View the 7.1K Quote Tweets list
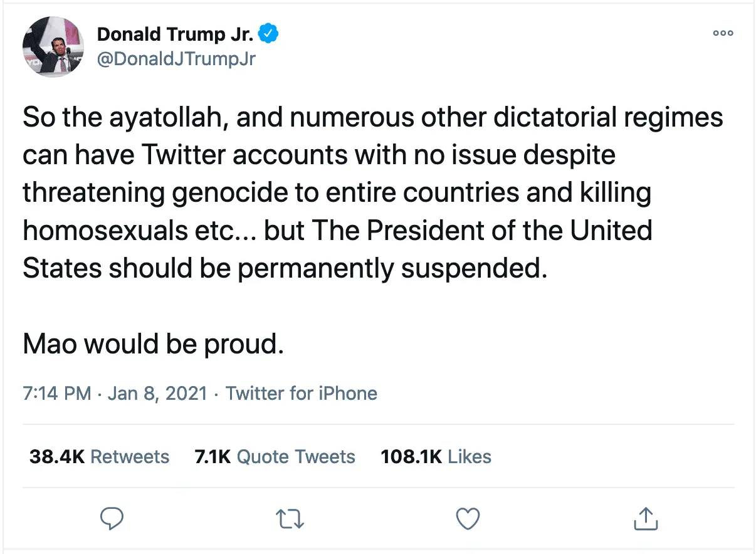Screen dimensions: 756x554 pos(275,457)
